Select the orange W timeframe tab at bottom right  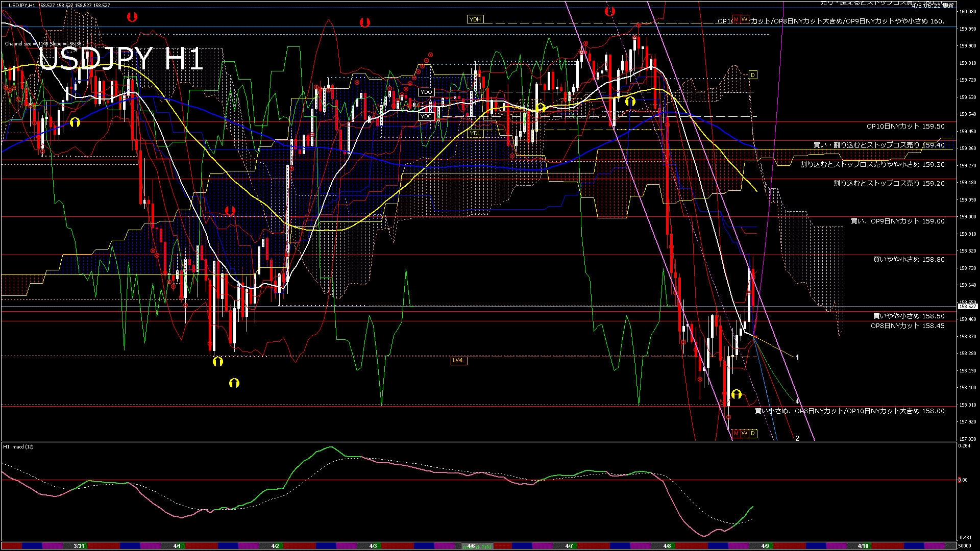tap(744, 433)
